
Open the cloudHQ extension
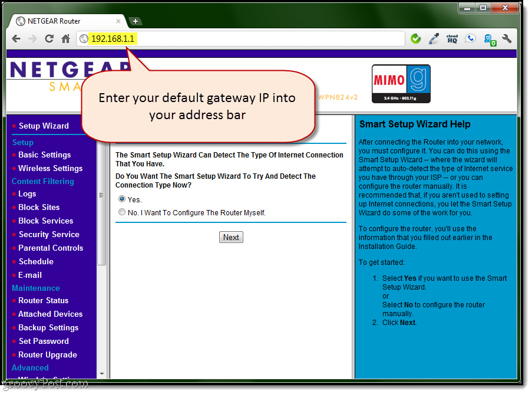[x=452, y=38]
